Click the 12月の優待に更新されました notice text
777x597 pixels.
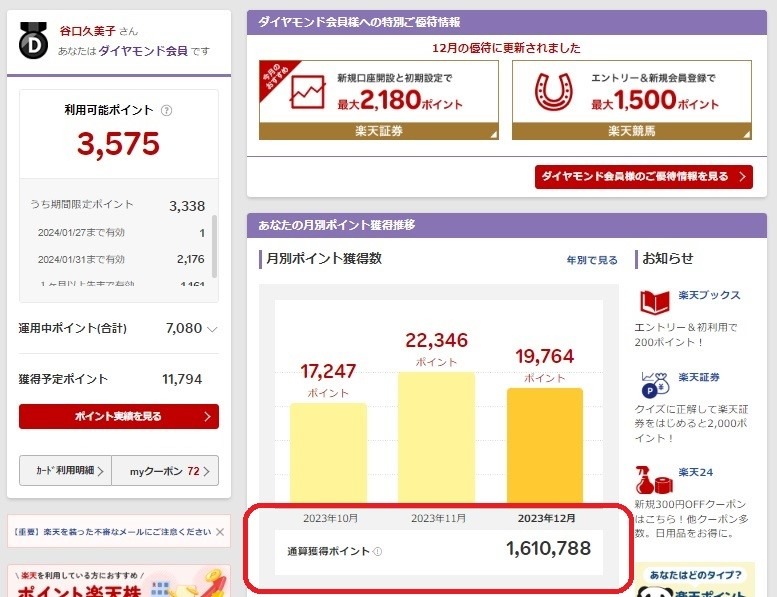point(506,48)
